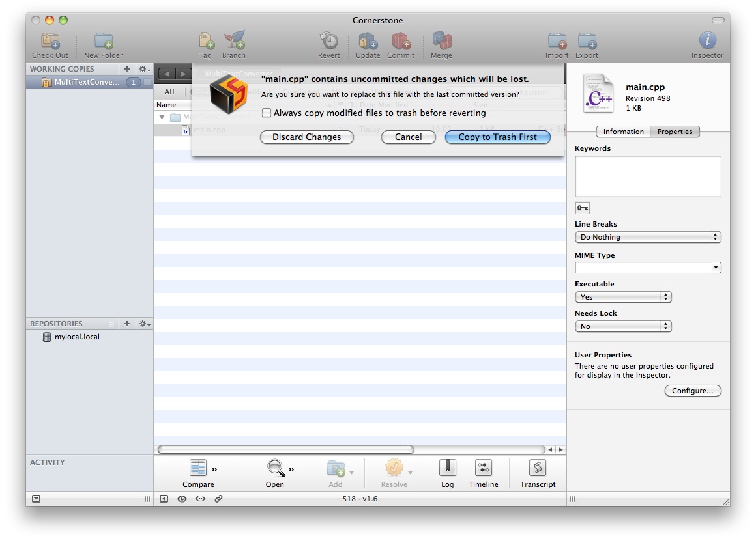Click the horizontal scrollbar in file list

tap(286, 449)
